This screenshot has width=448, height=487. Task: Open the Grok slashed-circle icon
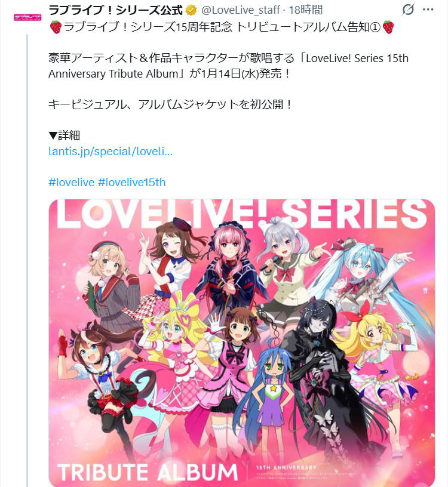(408, 10)
